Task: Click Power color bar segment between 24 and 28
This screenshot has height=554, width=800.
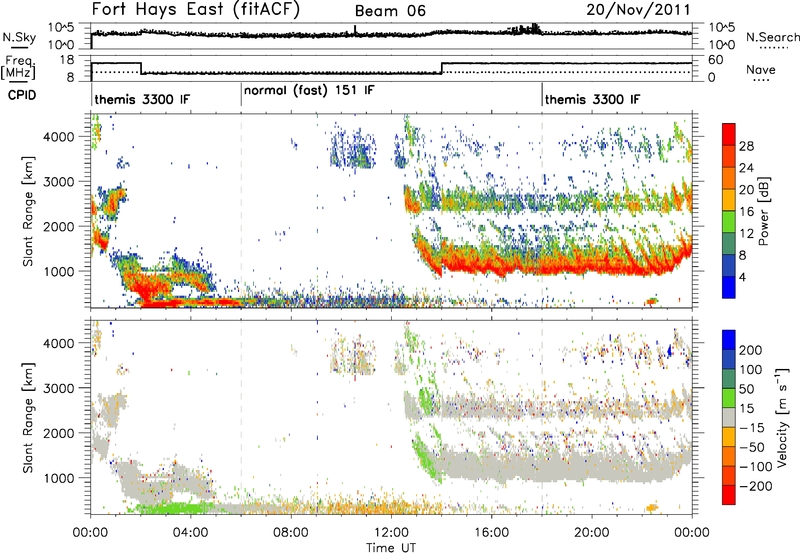Action: click(x=729, y=156)
